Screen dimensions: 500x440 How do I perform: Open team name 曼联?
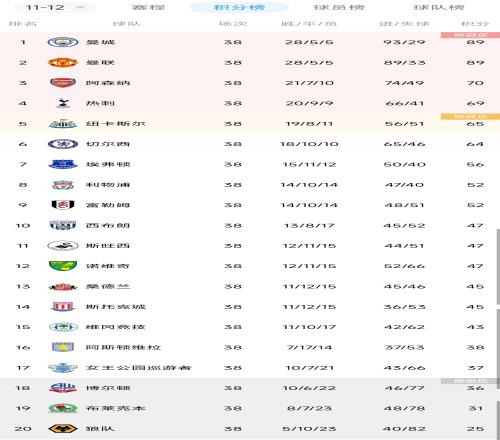click(x=100, y=63)
